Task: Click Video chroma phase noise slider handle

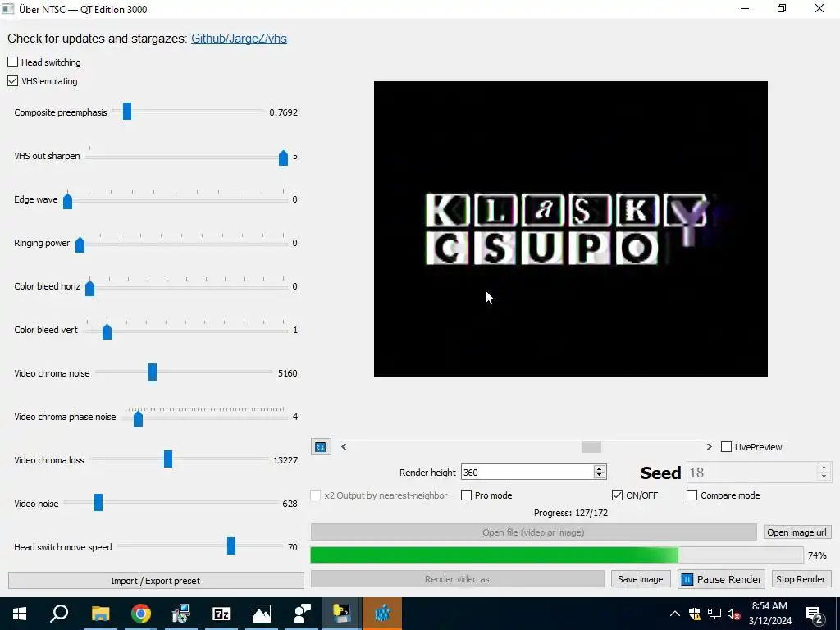Action: tap(138, 418)
